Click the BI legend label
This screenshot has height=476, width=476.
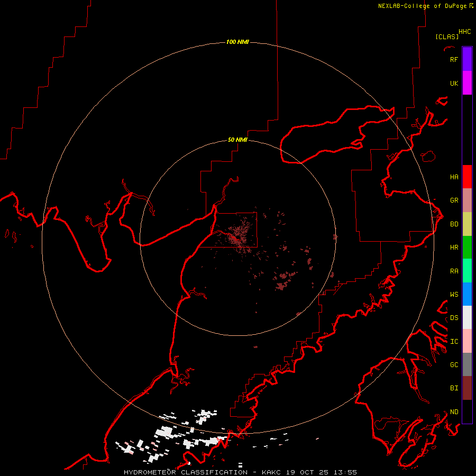coord(454,388)
